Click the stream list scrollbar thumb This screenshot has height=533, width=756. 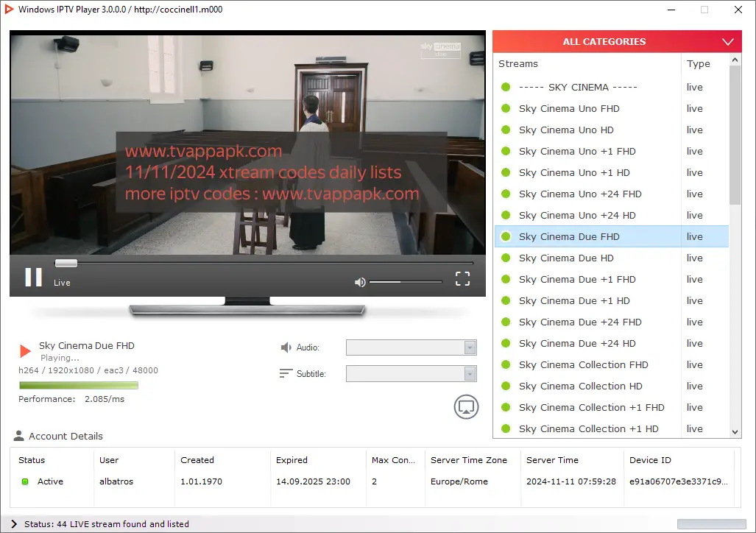[x=735, y=135]
